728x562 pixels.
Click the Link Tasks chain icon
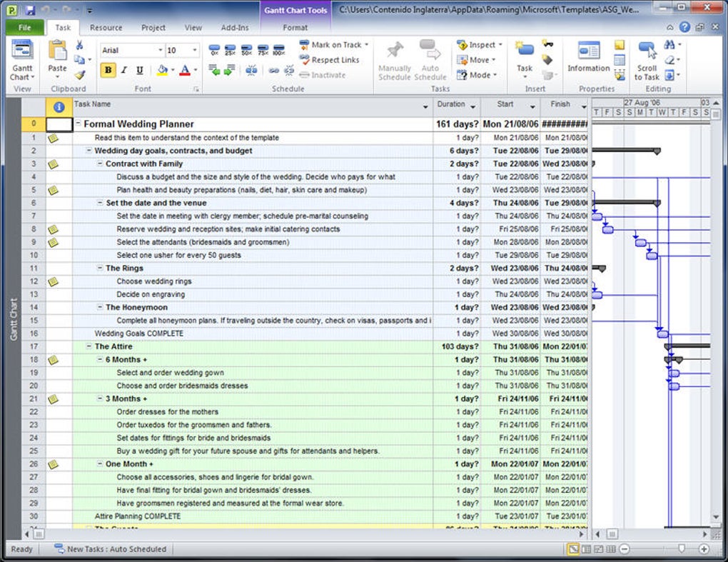[x=273, y=70]
